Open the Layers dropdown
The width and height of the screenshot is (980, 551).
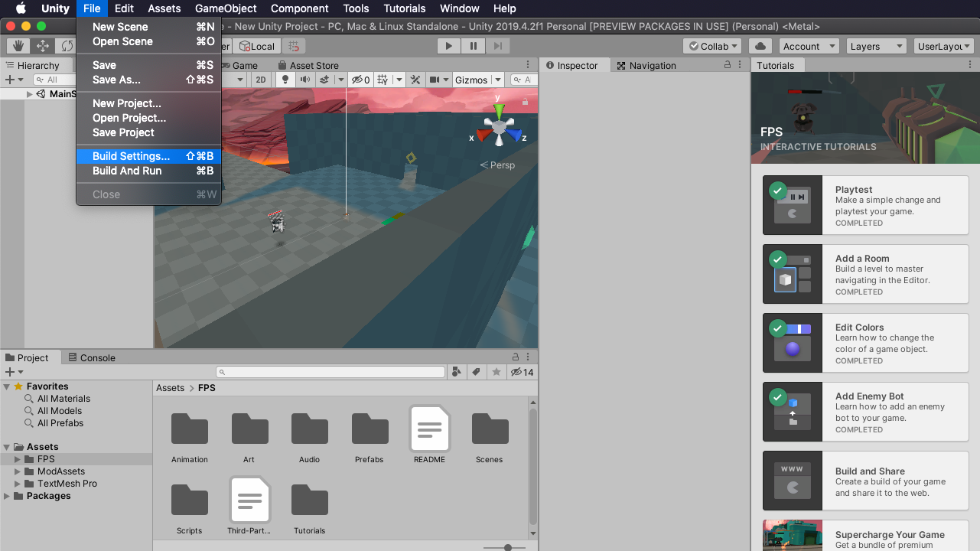pos(875,46)
